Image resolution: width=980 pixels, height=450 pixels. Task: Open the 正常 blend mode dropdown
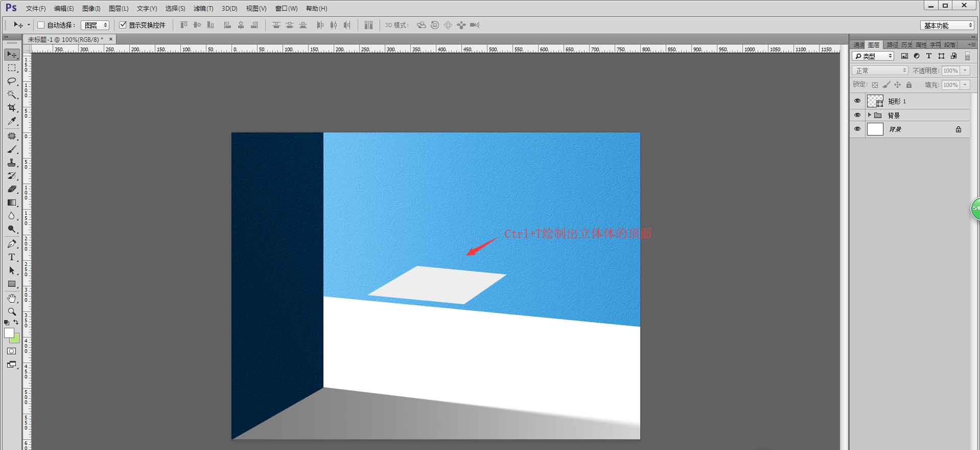tap(879, 71)
